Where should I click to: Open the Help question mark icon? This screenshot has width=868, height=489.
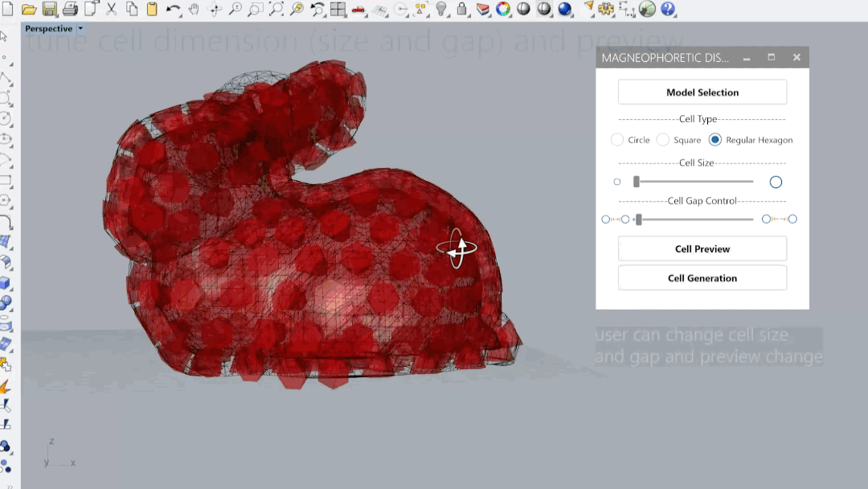click(667, 10)
